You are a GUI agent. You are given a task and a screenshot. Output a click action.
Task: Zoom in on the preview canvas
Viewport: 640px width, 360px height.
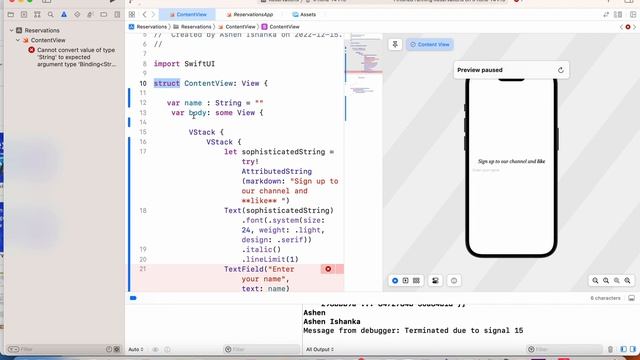(627, 281)
